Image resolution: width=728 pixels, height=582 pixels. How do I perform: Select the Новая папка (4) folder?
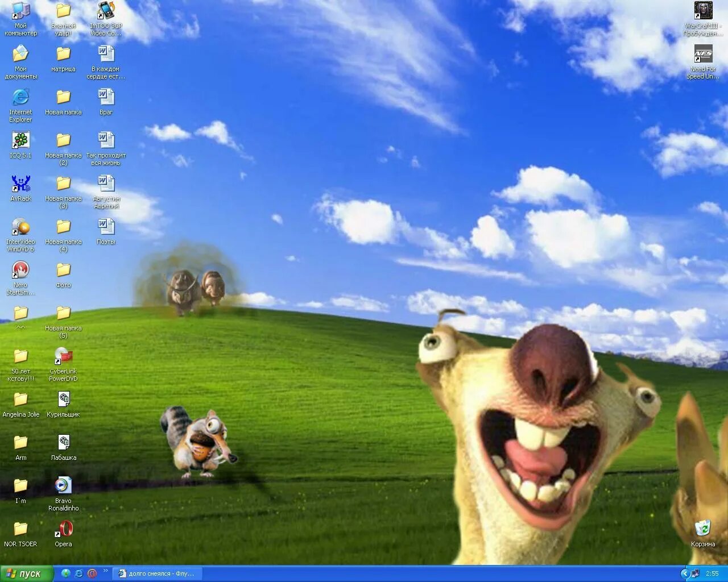[x=63, y=235]
